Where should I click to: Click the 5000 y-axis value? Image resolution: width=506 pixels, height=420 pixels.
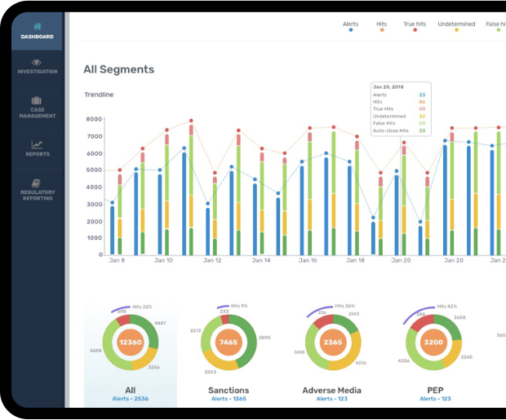click(94, 170)
